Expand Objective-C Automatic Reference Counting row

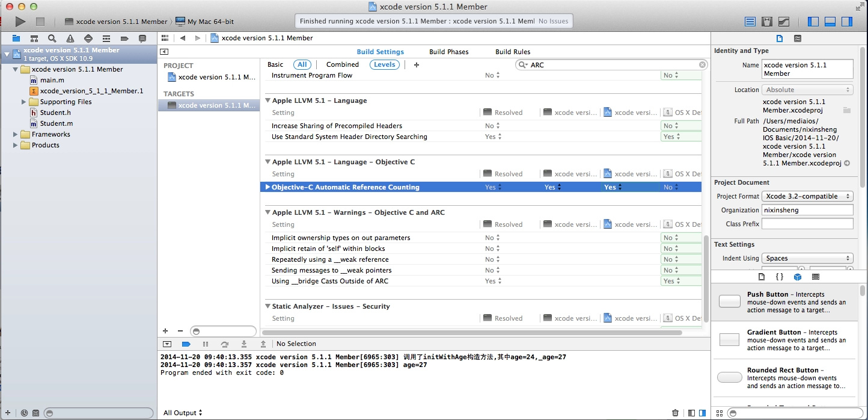click(268, 187)
